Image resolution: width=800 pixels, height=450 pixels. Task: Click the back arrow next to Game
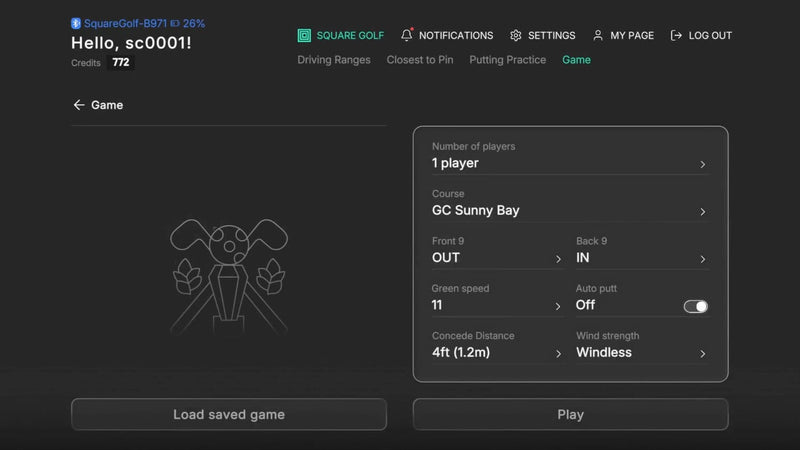click(x=79, y=105)
